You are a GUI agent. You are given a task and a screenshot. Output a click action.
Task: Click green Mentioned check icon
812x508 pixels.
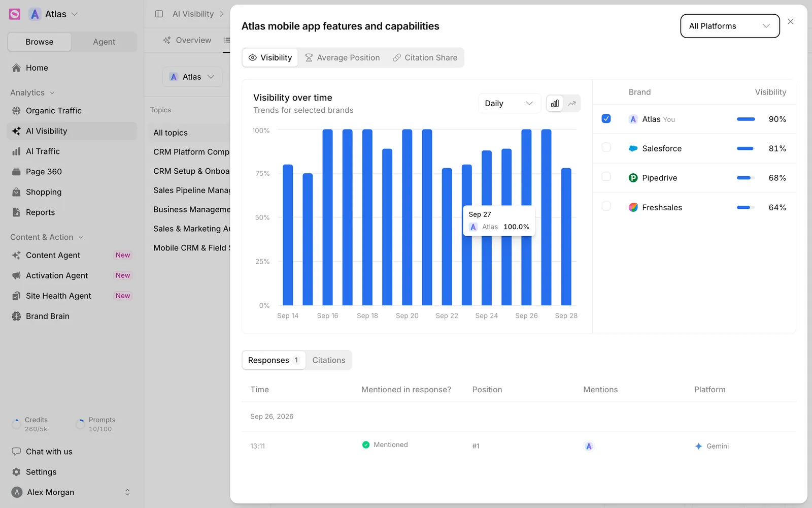(x=366, y=444)
